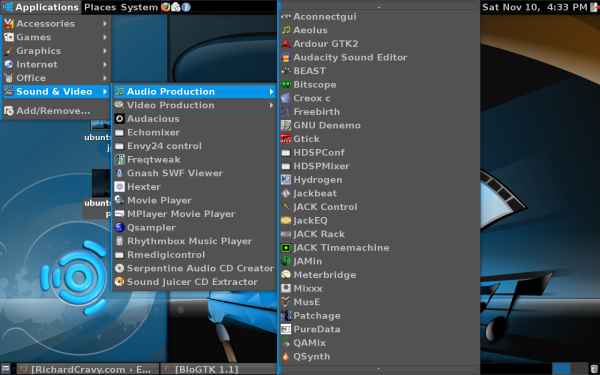Launch JACK Rack
Image resolution: width=600 pixels, height=375 pixels.
[x=379, y=234]
